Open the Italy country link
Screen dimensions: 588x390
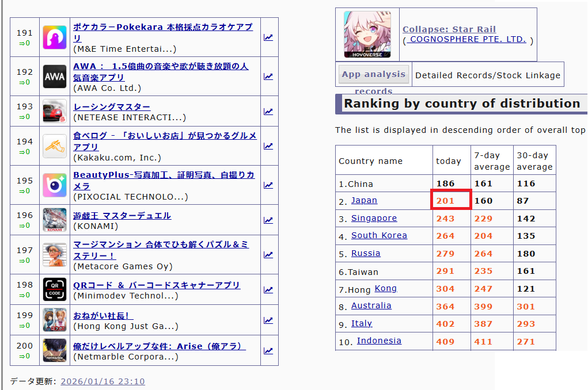[362, 323]
